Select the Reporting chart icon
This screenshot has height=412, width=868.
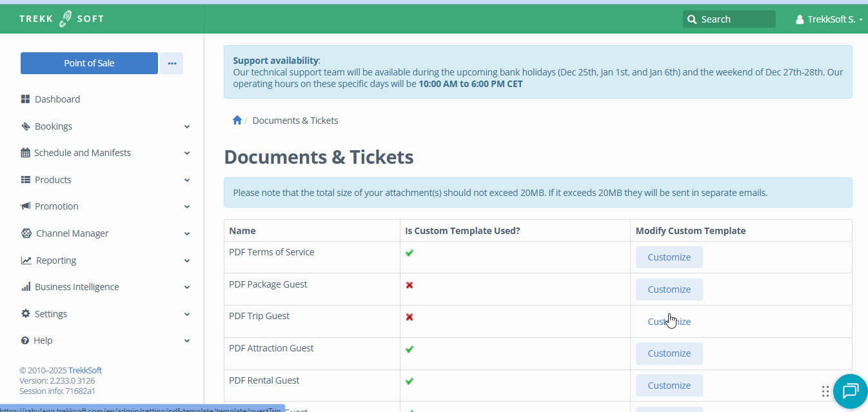click(x=25, y=260)
